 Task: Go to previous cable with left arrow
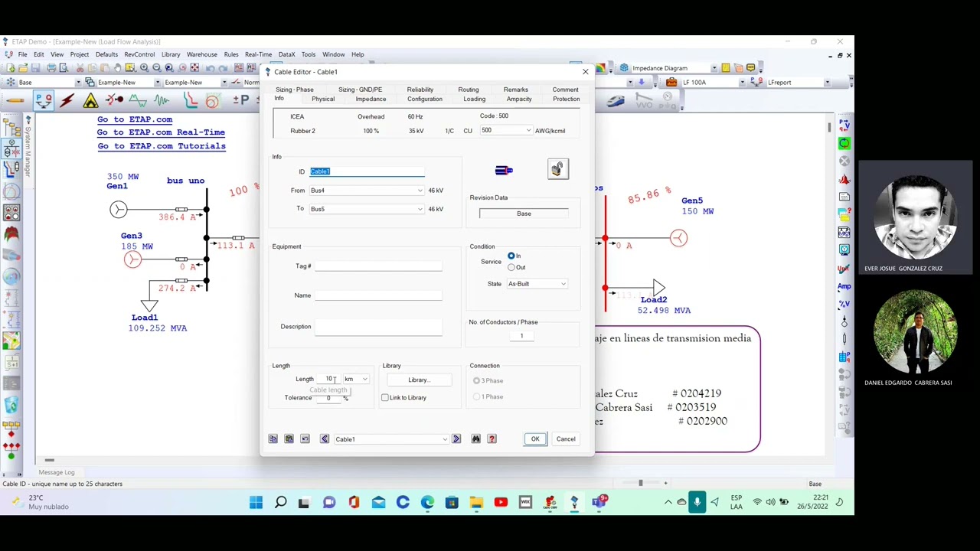point(325,439)
